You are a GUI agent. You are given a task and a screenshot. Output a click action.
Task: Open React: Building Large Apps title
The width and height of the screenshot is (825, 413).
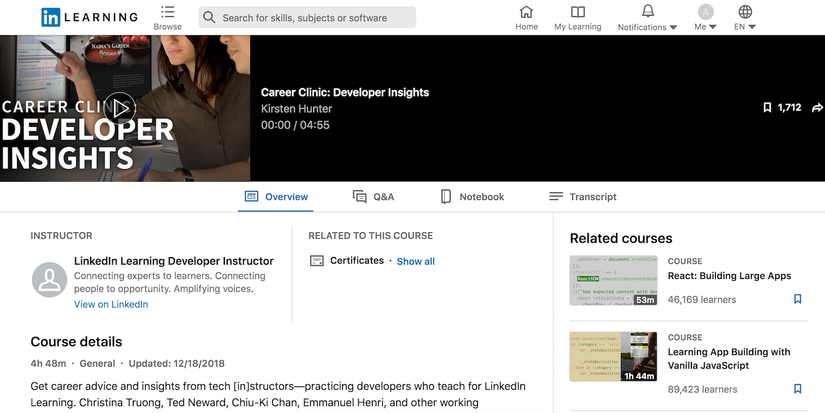[x=729, y=276]
